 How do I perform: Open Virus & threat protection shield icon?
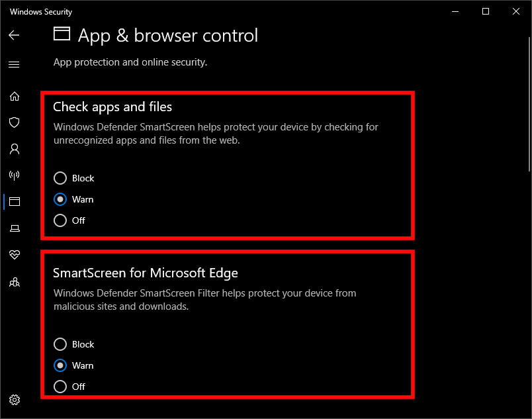click(14, 122)
